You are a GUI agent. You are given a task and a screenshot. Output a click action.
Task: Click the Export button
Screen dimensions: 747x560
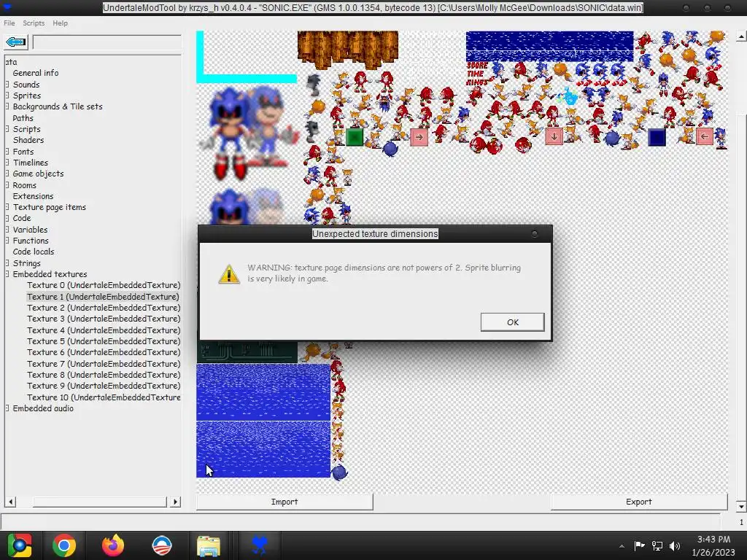[x=639, y=502]
